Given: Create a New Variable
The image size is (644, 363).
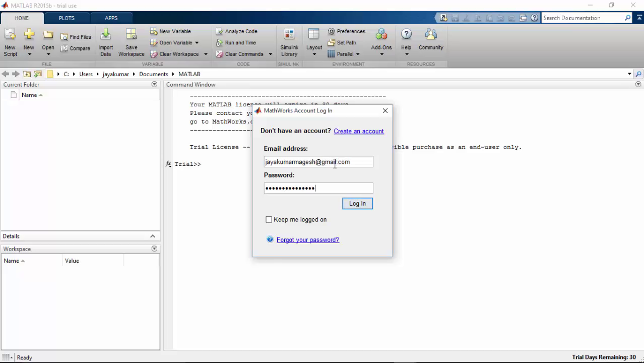Looking at the screenshot, I should point(170,31).
